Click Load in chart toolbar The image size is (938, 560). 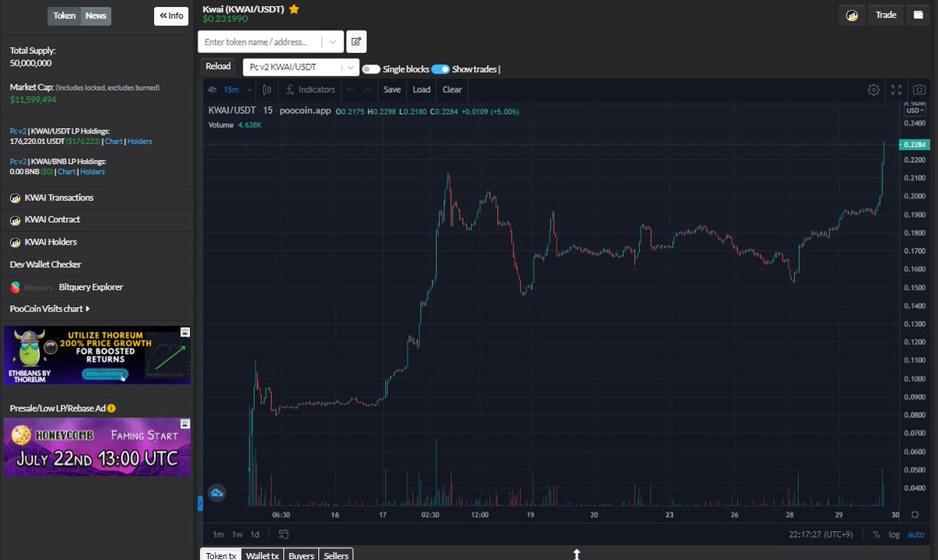pos(421,90)
